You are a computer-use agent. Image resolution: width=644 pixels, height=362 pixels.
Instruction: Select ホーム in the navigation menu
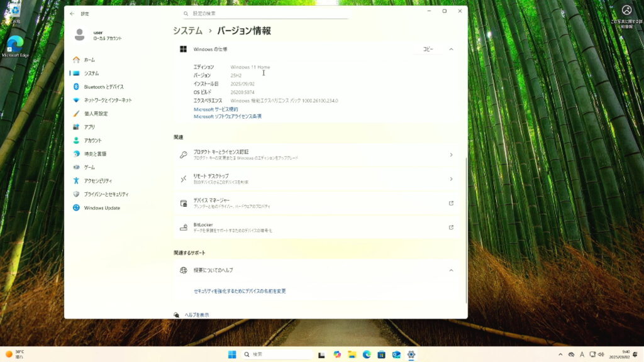click(x=89, y=60)
